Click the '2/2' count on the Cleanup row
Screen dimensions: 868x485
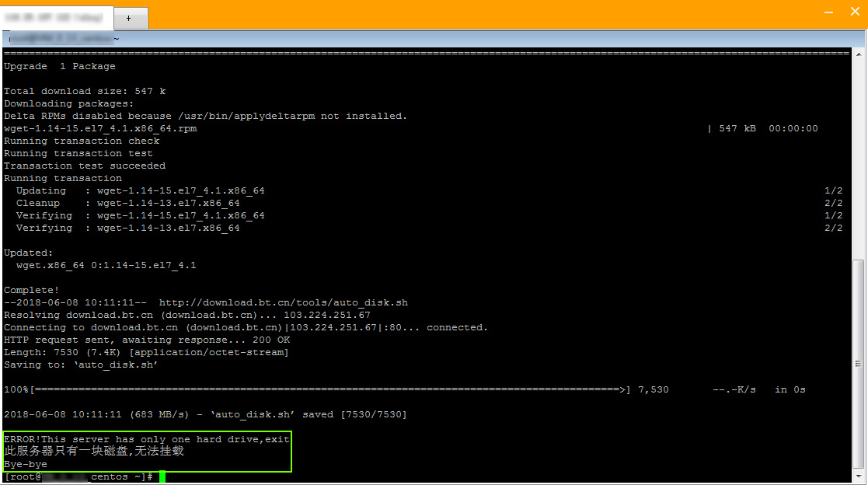tap(833, 203)
